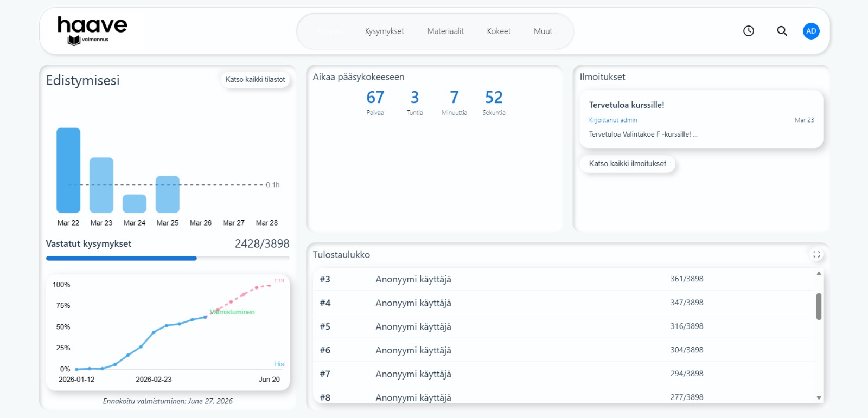
Task: Select leaderboard row #6
Action: [564, 350]
